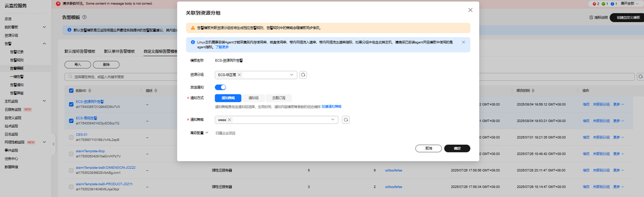The width and height of the screenshot is (644, 197).
Task: Remove the weee tag from notification policy
Action: point(229,120)
